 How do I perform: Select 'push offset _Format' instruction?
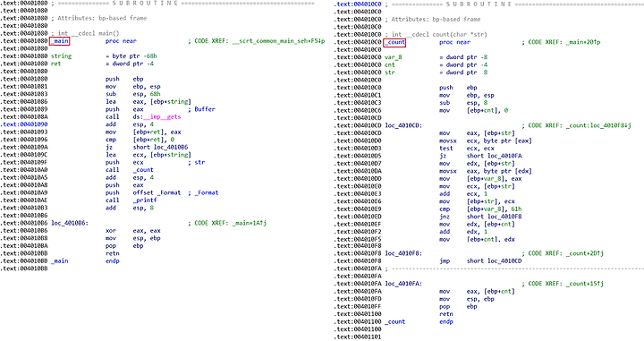(x=143, y=192)
